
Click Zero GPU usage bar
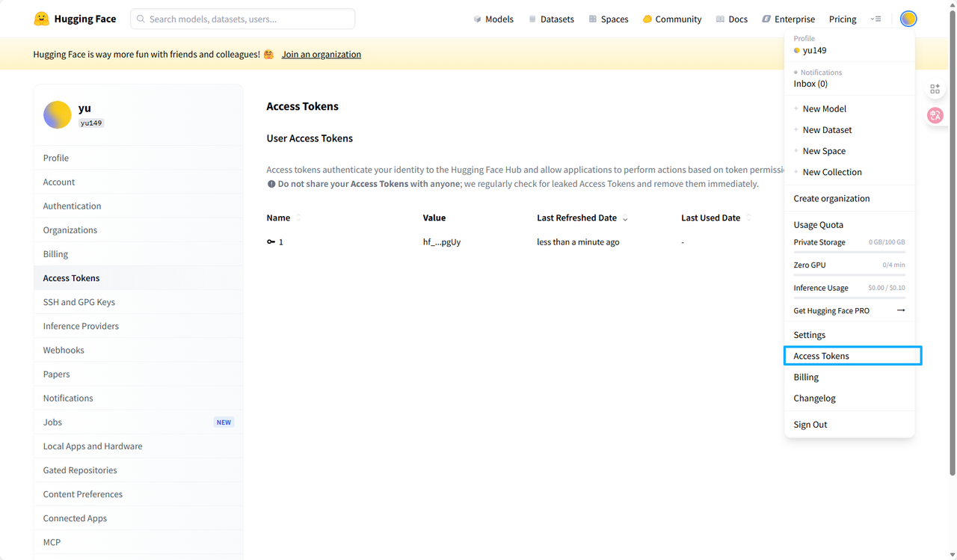coord(849,274)
